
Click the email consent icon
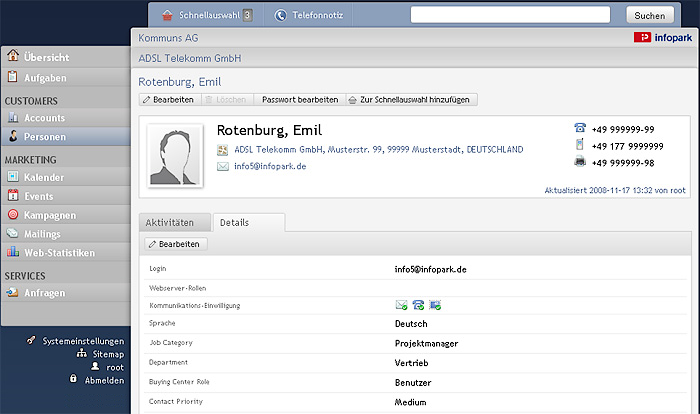click(x=401, y=305)
